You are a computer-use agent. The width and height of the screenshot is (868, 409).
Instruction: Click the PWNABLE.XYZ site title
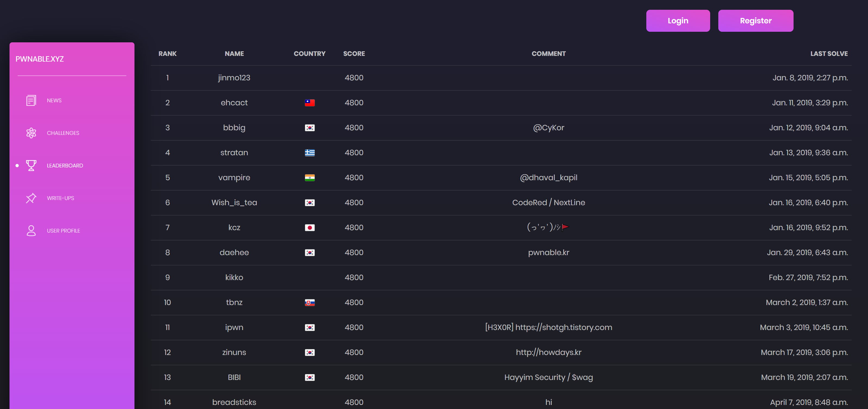(39, 59)
